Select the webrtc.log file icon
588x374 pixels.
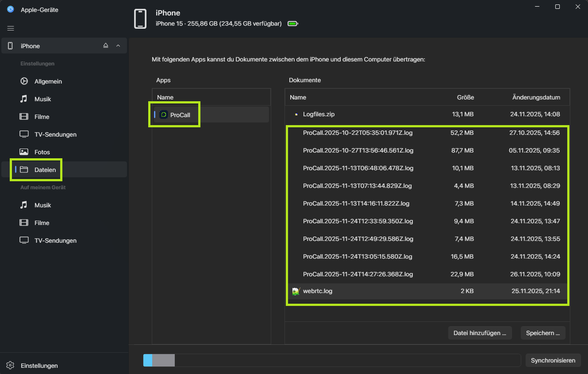296,291
